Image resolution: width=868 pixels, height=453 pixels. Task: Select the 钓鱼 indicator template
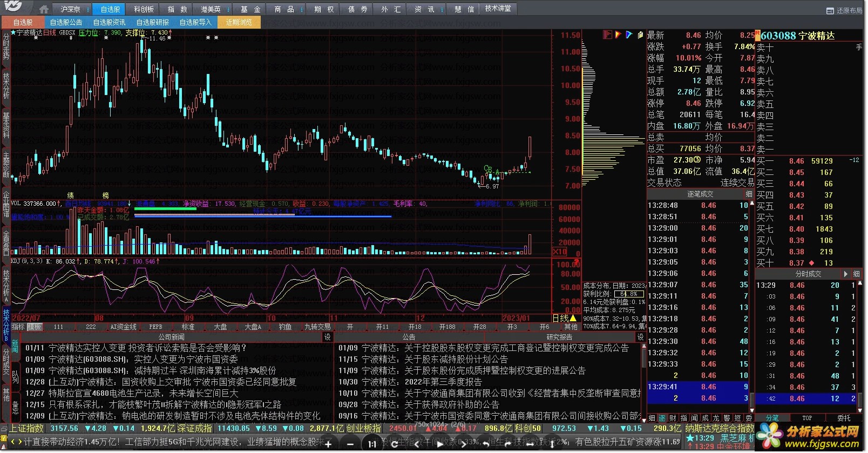285,327
